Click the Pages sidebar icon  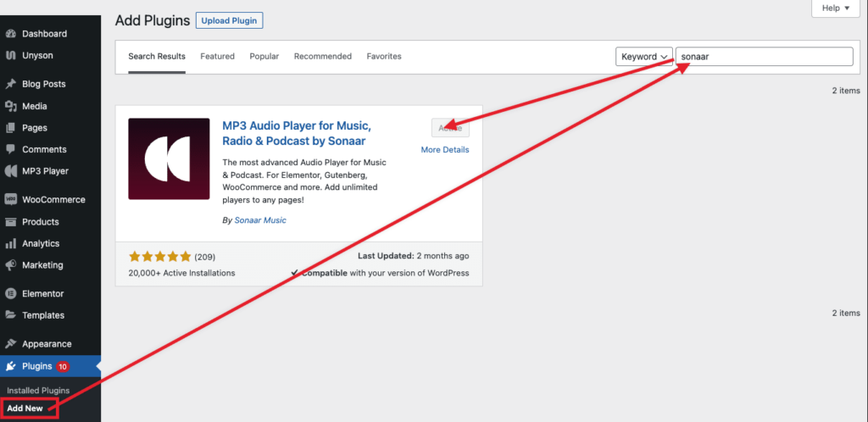point(10,128)
